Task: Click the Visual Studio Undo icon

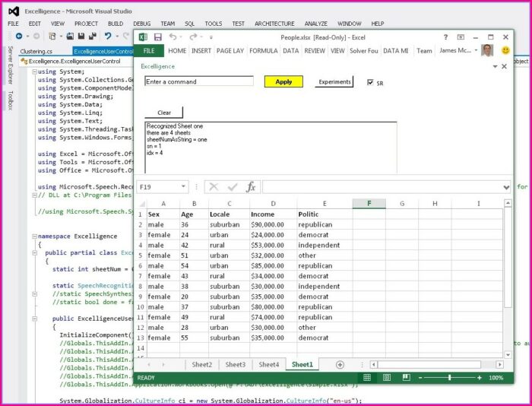Action: [108, 36]
